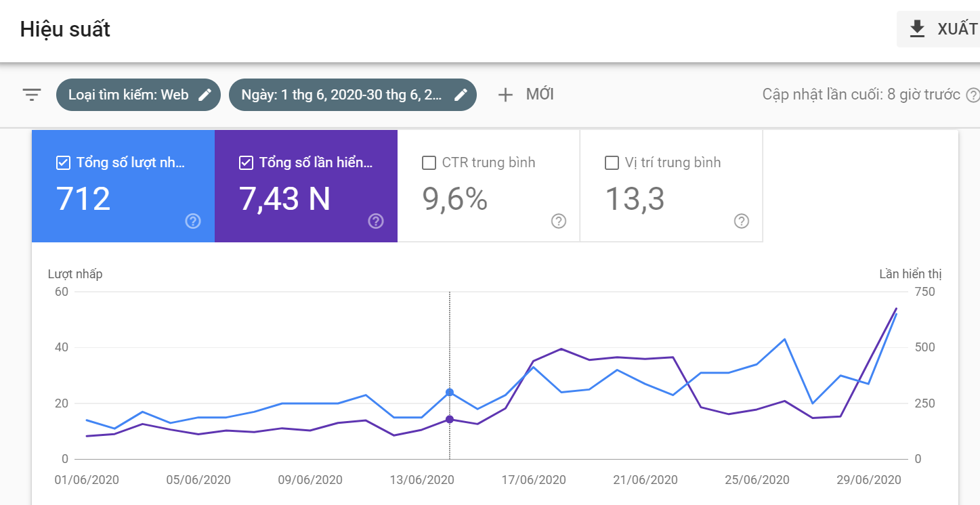The width and height of the screenshot is (980, 505).
Task: Enable the Vị trí trung bình checkbox
Action: 612,162
